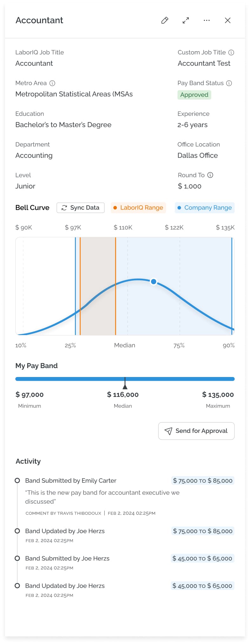Close the Accountant panel
Viewport: 250px width, 644px height.
click(227, 20)
